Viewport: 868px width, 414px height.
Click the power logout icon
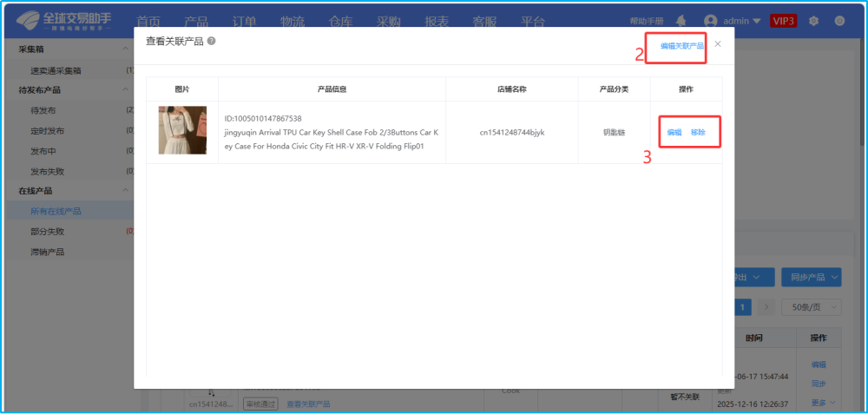pos(839,21)
